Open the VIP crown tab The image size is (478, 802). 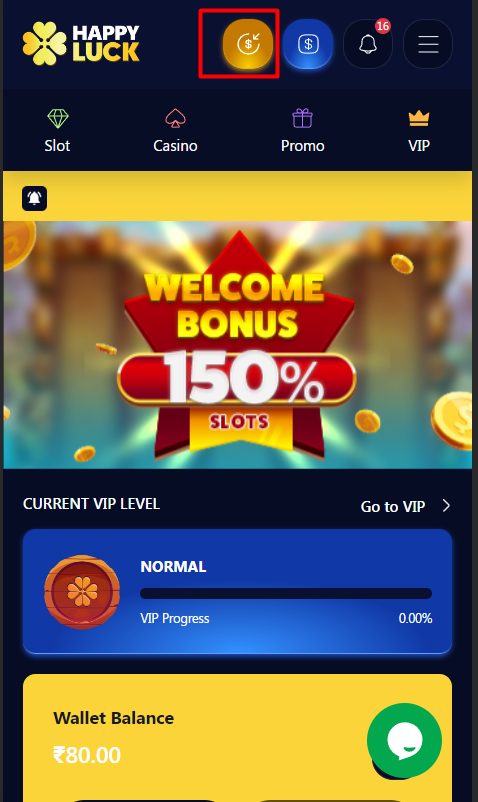(x=419, y=131)
